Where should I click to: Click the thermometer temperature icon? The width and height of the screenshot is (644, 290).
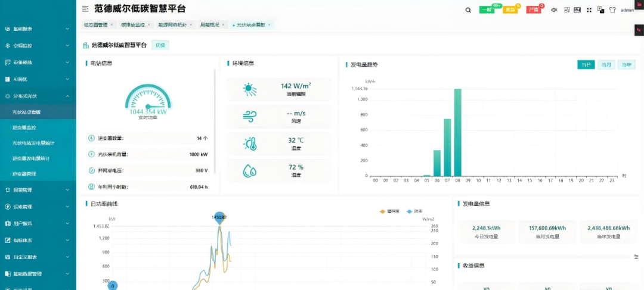pos(250,144)
